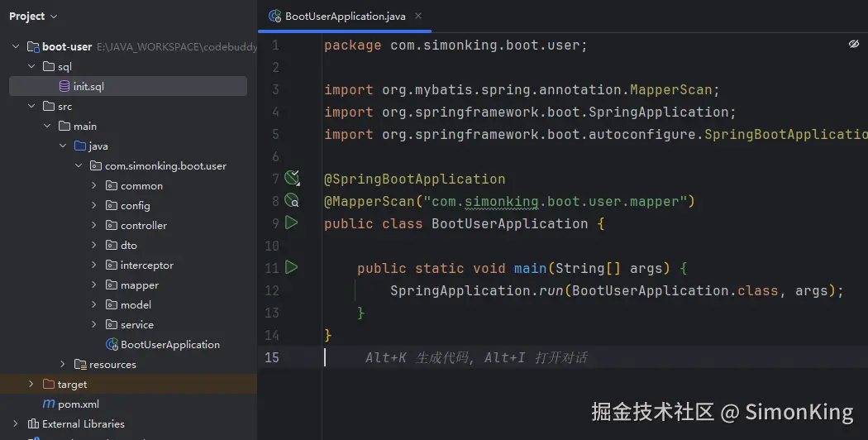Open the Project view dropdown
868x440 pixels.
click(x=33, y=16)
